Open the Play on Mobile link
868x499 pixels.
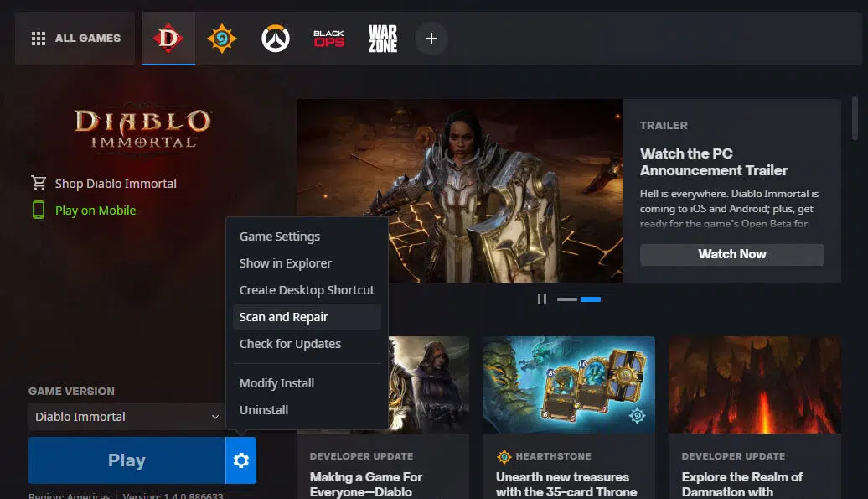pos(96,211)
